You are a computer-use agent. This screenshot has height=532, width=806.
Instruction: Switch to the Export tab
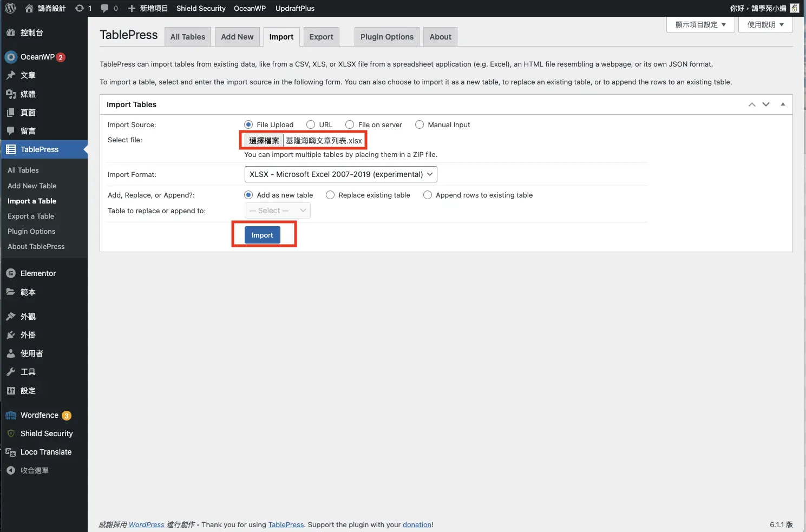coord(322,37)
